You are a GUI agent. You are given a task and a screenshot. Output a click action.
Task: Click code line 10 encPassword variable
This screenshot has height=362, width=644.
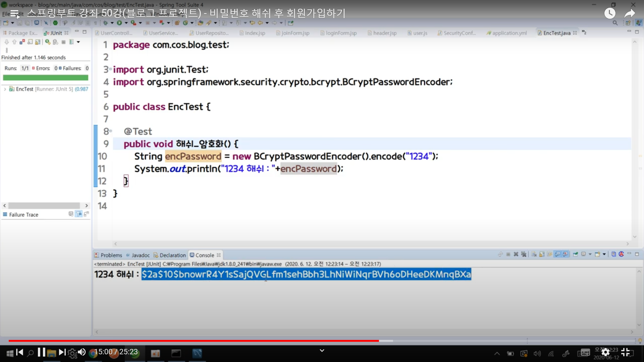coord(193,156)
